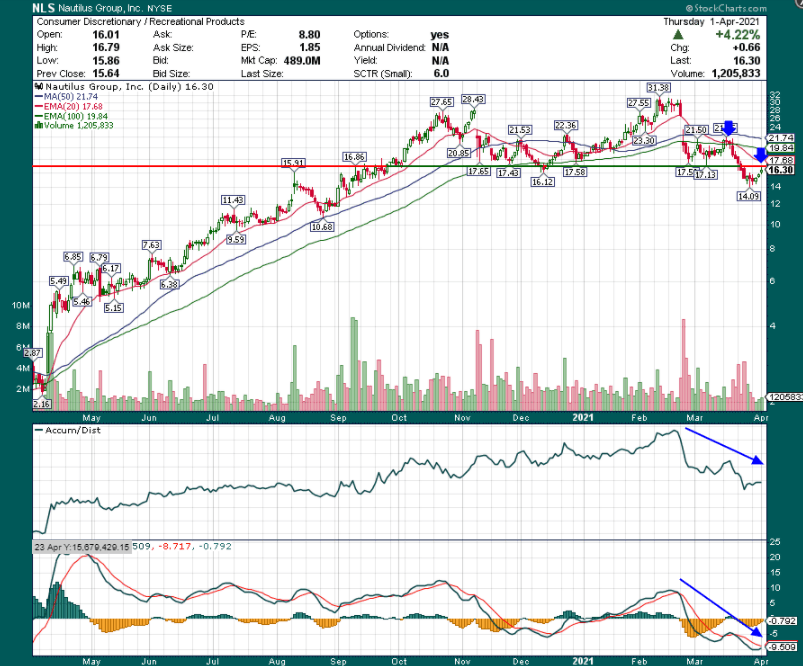Click the green up-triangle change indicator
This screenshot has height=666, width=803.
pyautogui.click(x=678, y=35)
